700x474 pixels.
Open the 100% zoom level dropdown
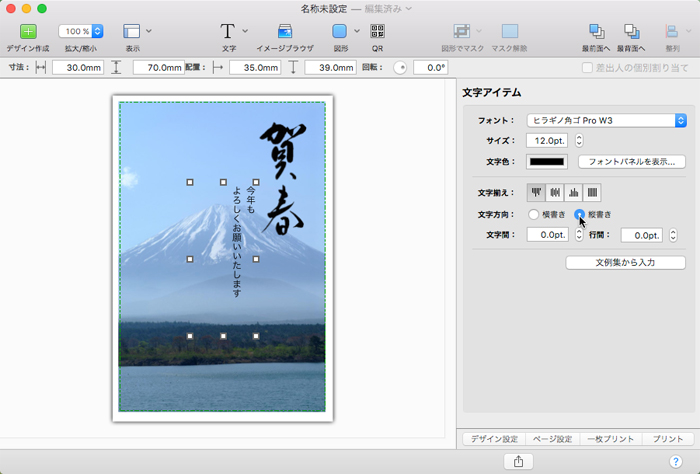point(81,32)
